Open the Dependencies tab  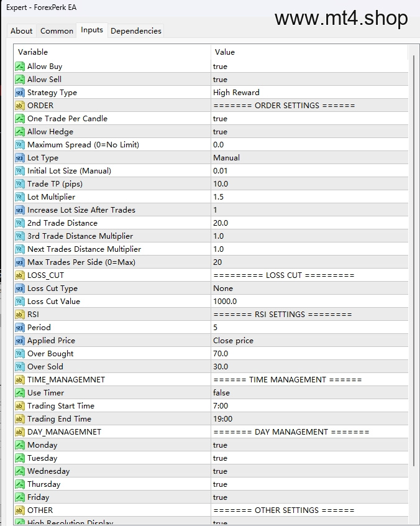pos(135,31)
